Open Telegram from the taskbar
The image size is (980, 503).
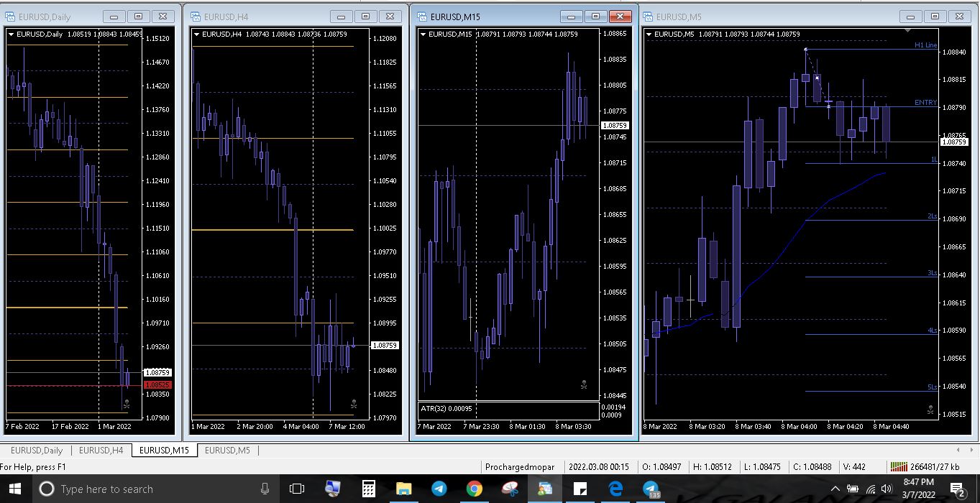[439, 489]
